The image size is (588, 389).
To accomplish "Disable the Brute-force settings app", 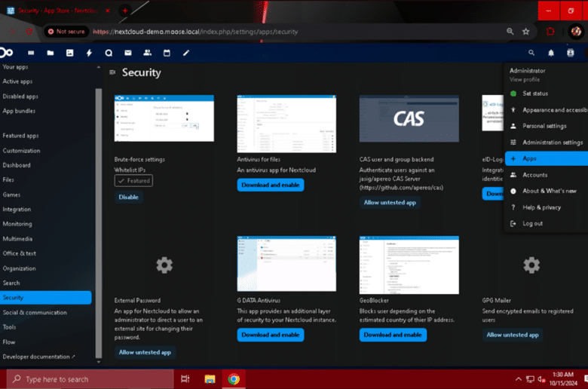I will (128, 197).
